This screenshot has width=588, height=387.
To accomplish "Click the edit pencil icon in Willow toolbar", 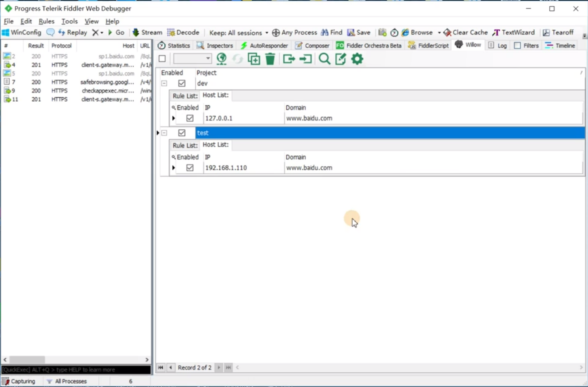I will coord(340,59).
